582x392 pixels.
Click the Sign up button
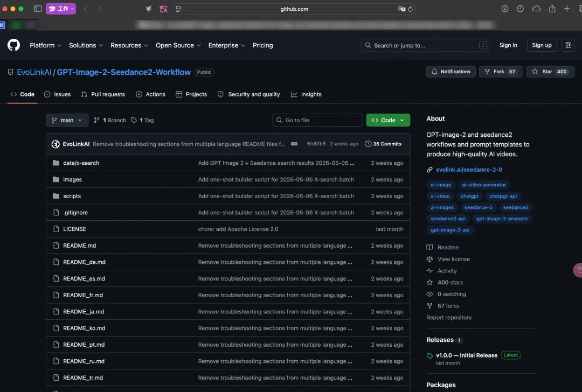pos(542,45)
